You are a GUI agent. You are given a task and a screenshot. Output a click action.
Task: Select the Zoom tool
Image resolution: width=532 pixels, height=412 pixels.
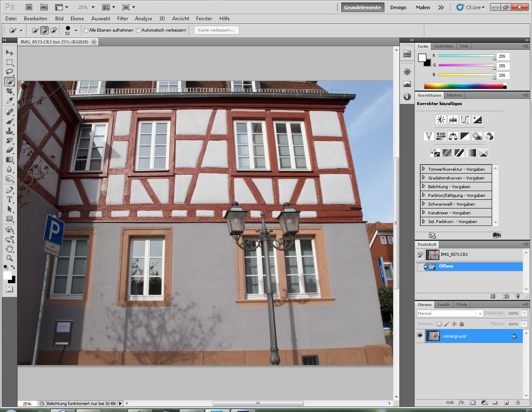point(10,258)
